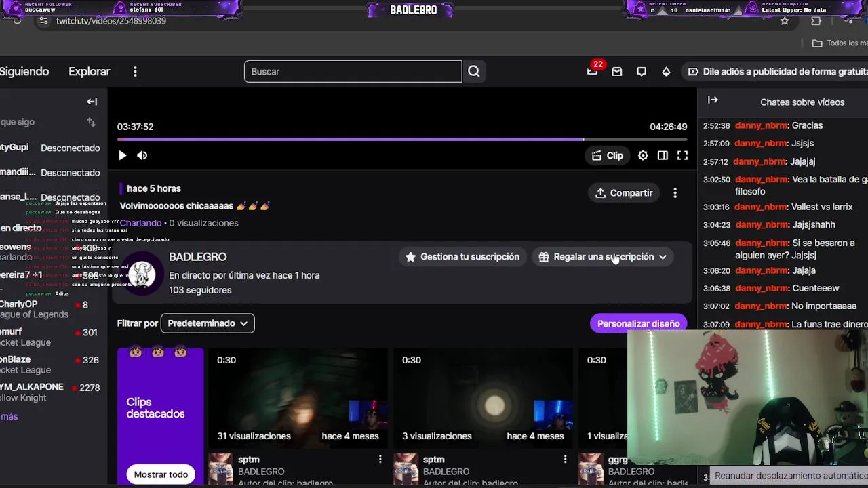Viewport: 868px width, 488px height.
Task: Click Gestiona tu suscripción
Action: point(462,257)
